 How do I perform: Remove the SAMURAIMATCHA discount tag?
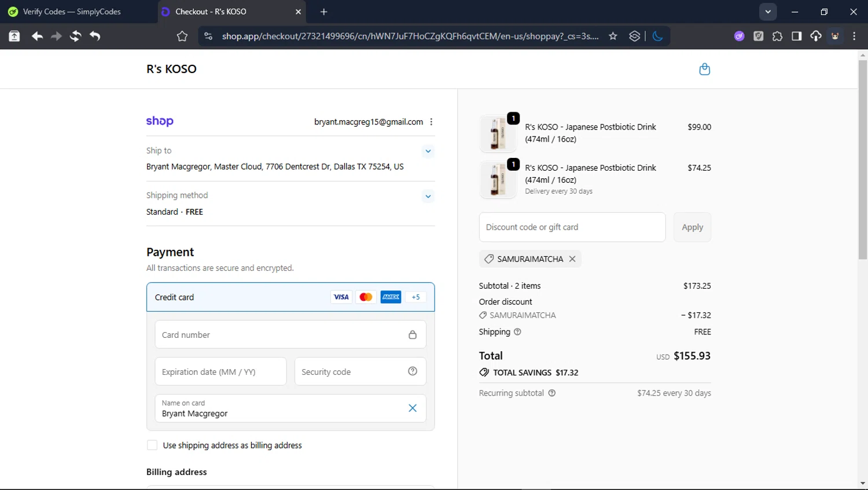click(572, 259)
